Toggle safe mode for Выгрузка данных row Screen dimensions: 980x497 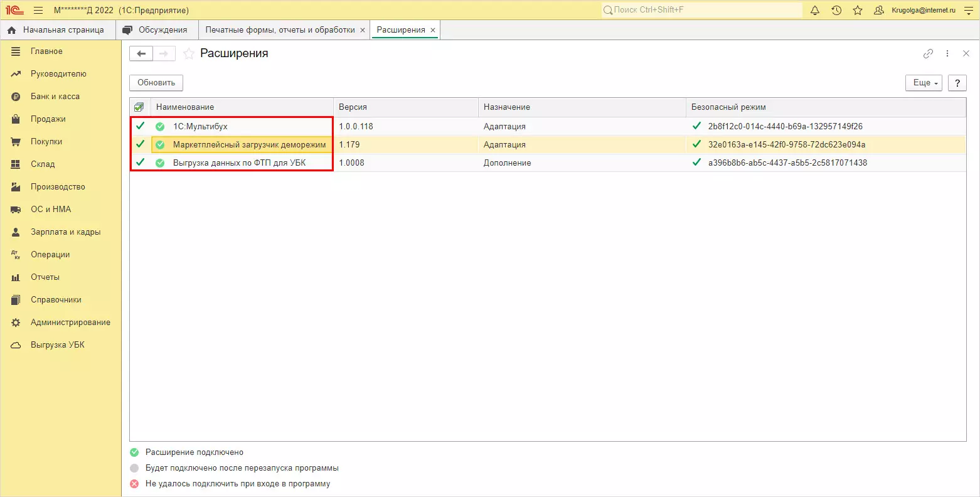[697, 163]
